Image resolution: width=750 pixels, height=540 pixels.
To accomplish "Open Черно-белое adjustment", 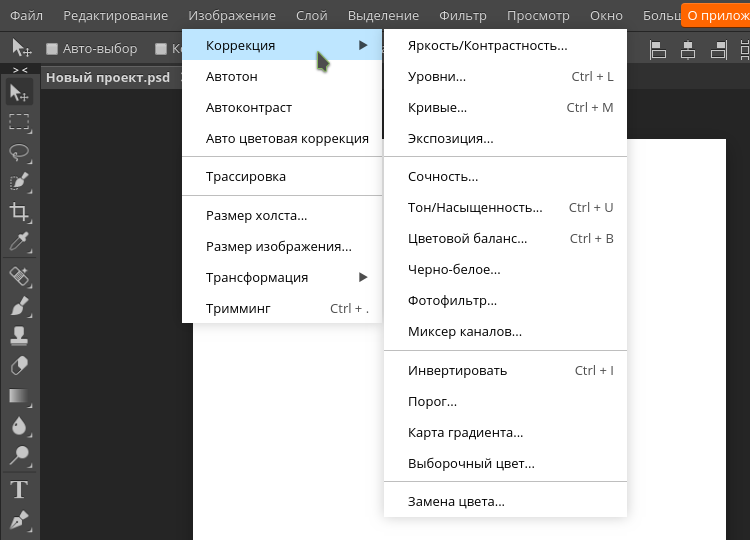I will click(505, 270).
